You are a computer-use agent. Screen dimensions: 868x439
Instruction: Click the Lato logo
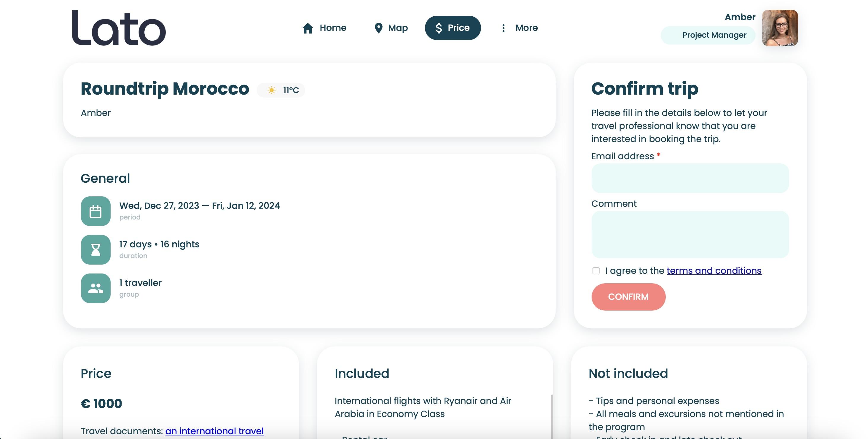click(x=119, y=28)
